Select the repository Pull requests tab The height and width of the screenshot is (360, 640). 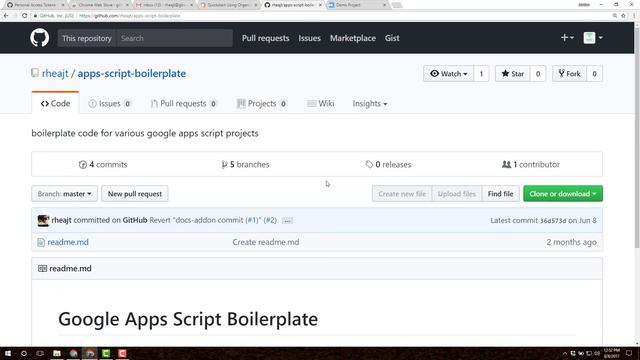(184, 104)
